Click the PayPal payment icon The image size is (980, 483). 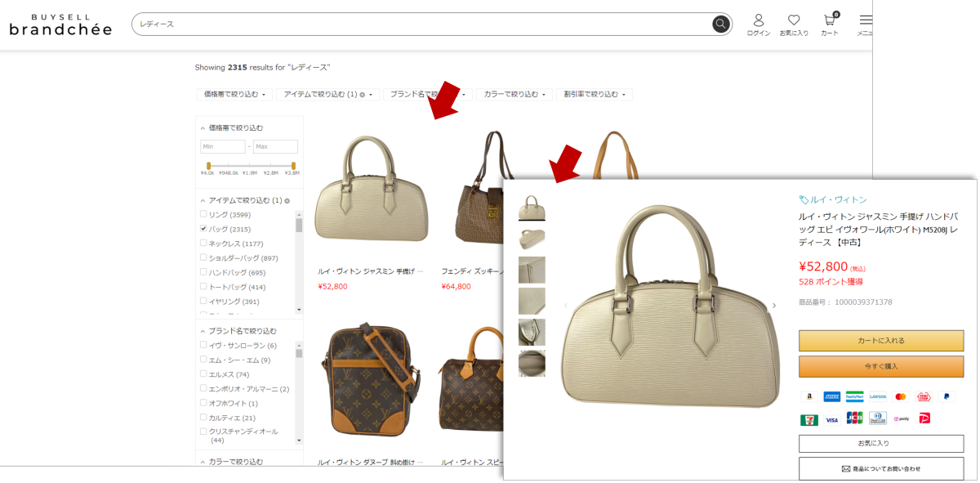click(947, 396)
